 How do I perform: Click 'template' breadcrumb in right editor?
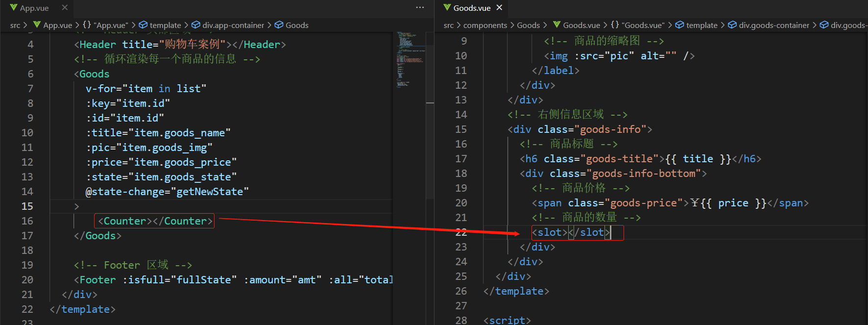pos(701,25)
